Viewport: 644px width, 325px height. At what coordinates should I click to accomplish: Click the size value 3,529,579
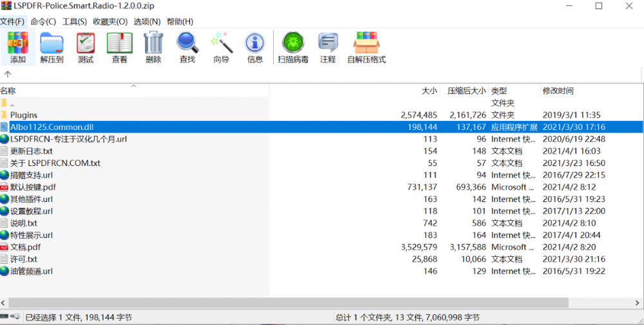pos(419,247)
